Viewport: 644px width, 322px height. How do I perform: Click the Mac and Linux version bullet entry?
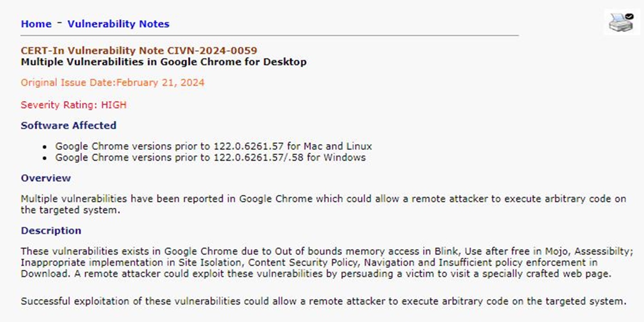(213, 146)
